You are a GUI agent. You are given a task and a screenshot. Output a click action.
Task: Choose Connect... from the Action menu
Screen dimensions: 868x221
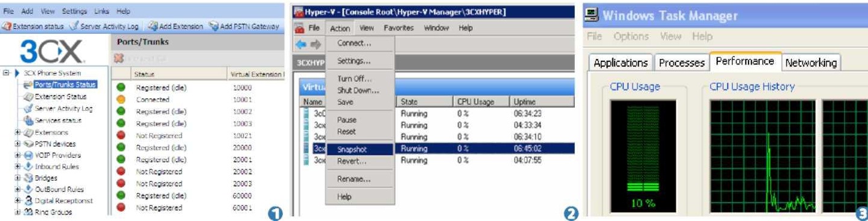(360, 43)
